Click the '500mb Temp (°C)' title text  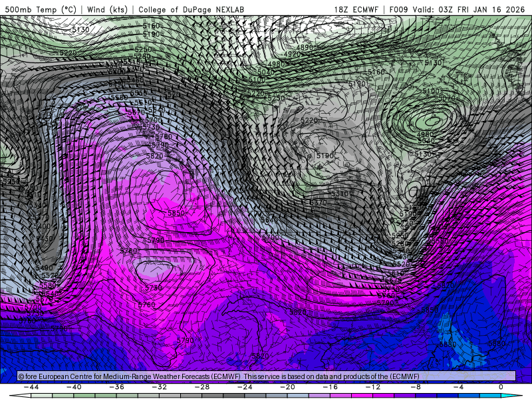tap(41, 9)
